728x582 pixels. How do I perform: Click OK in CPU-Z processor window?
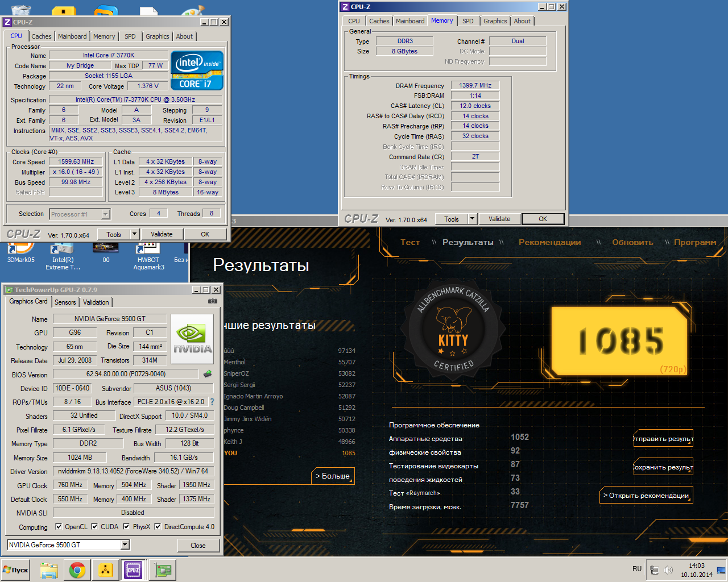[x=205, y=234]
